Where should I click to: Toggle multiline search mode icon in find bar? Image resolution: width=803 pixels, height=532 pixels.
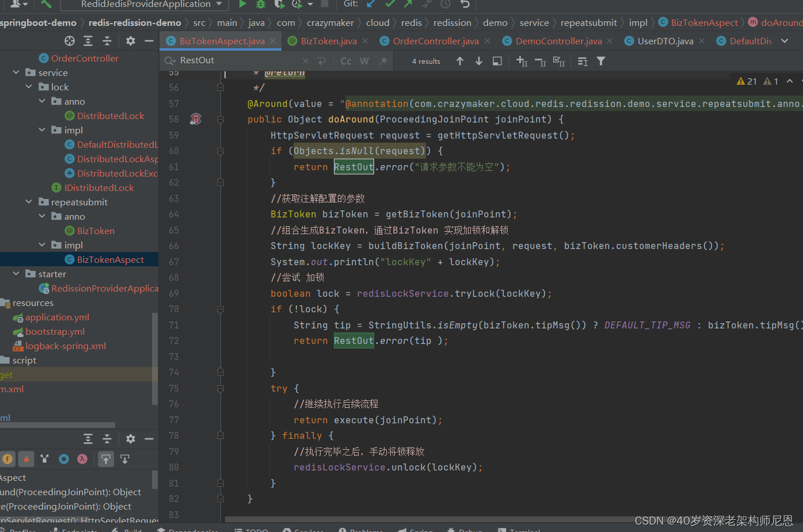click(x=321, y=61)
